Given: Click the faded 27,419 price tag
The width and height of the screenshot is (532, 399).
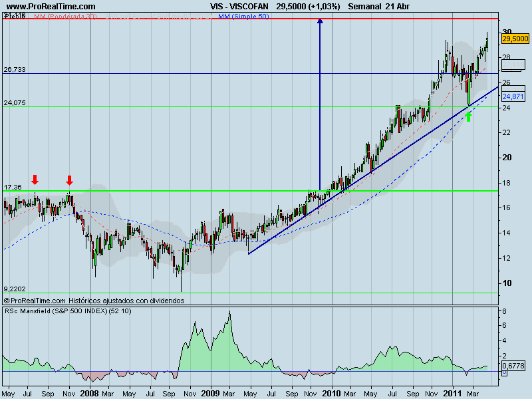Looking at the screenshot, I should tap(513, 65).
